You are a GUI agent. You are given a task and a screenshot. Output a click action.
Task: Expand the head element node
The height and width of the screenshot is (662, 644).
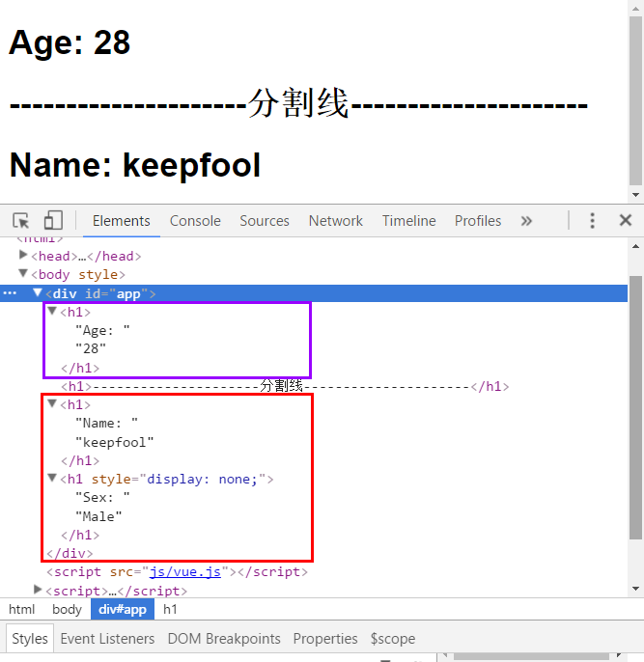point(23,255)
